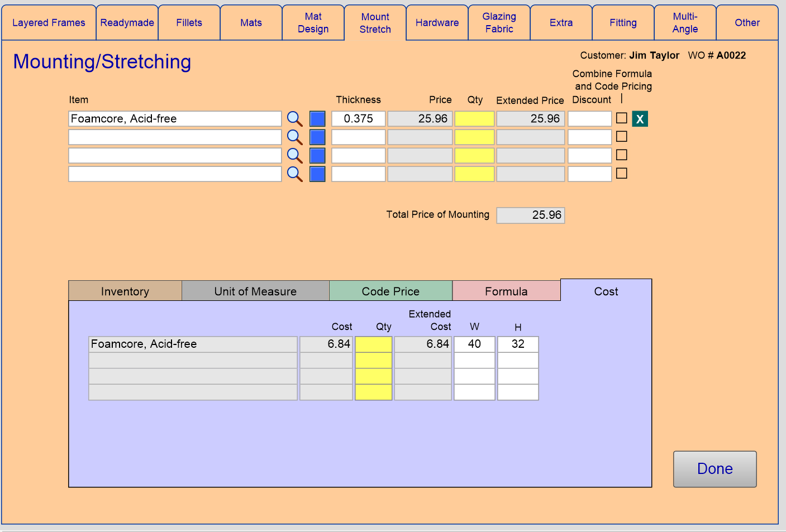Switch to the Inventory tab
Image resolution: width=786 pixels, height=532 pixels.
[x=125, y=291]
